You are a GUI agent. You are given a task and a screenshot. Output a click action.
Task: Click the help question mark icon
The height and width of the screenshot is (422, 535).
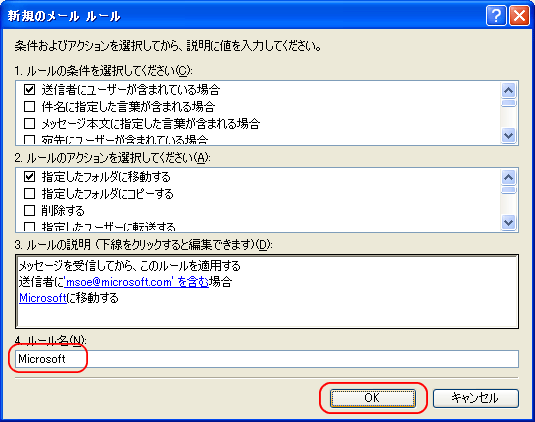click(x=496, y=16)
